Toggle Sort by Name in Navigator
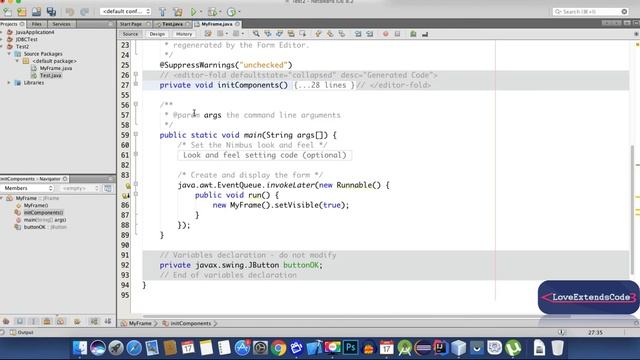The image size is (640, 360). click(x=94, y=322)
